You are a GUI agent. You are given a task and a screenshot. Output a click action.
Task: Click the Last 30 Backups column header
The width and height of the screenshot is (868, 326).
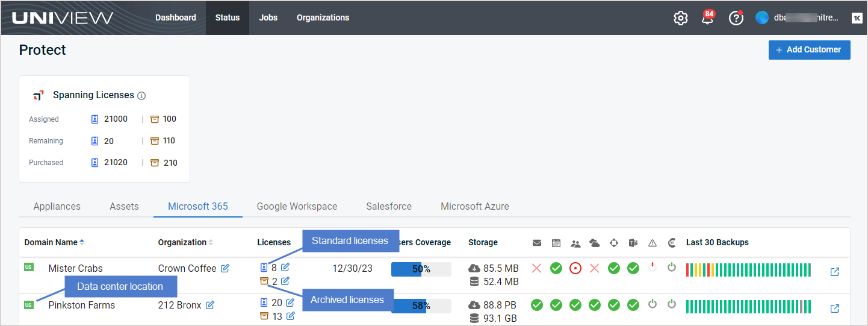pos(718,242)
